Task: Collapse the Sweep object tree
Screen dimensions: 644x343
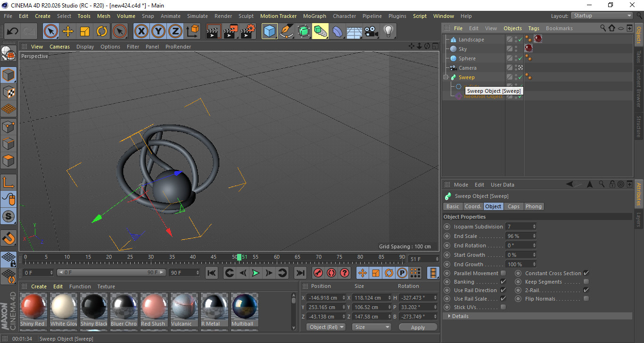Action: coord(446,77)
